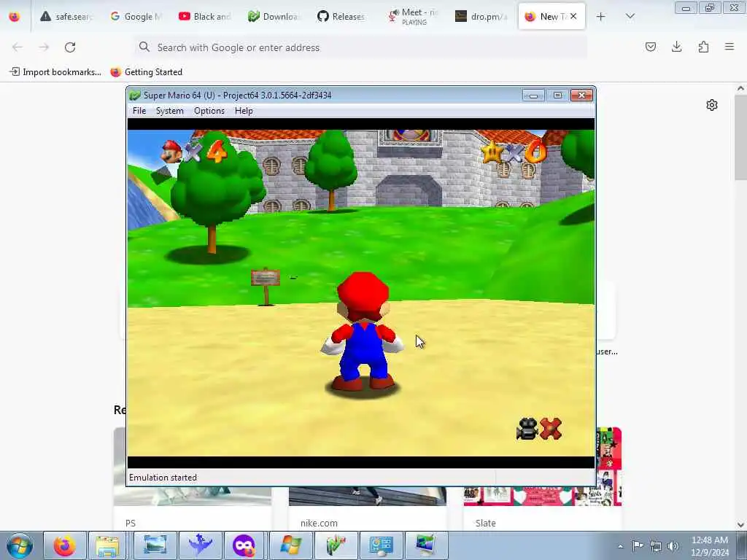Open the volume speaker tray icon
The height and width of the screenshot is (560, 747).
pyautogui.click(x=673, y=546)
